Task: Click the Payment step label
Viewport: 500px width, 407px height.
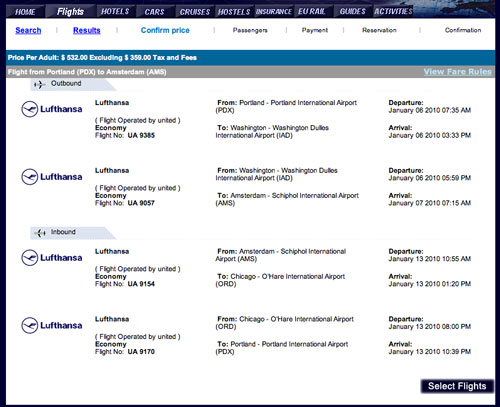Action: [x=315, y=30]
